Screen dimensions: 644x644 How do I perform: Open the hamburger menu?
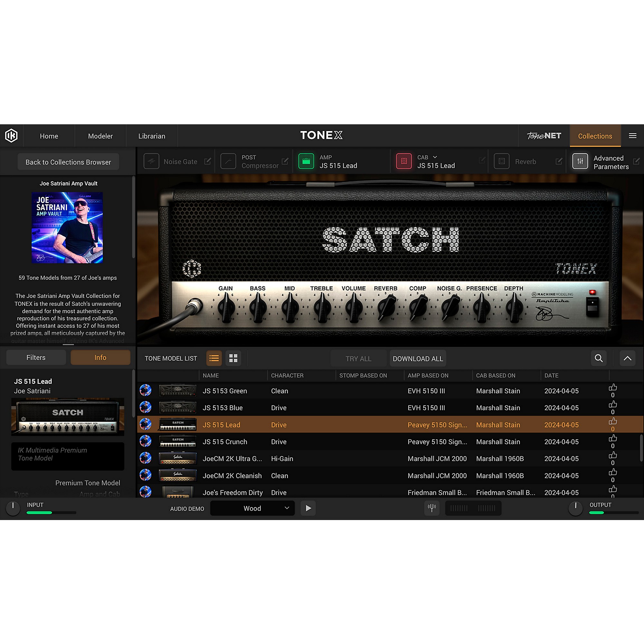point(632,136)
